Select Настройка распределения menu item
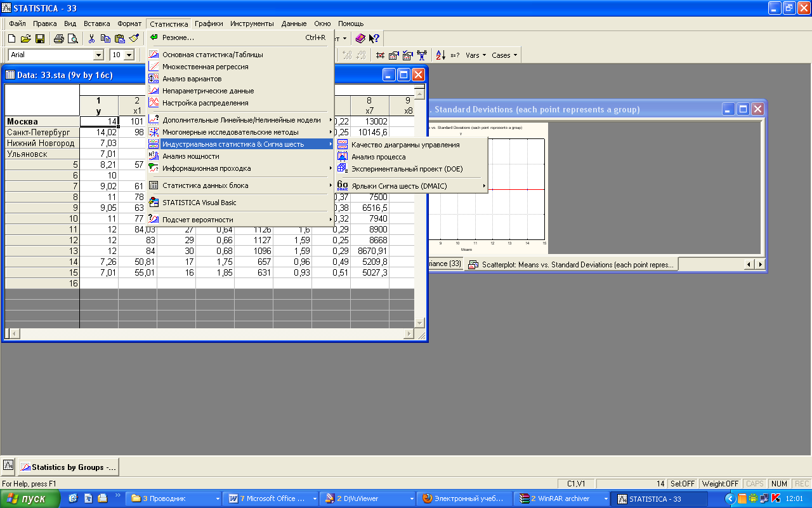The width and height of the screenshot is (812, 508). (x=240, y=103)
